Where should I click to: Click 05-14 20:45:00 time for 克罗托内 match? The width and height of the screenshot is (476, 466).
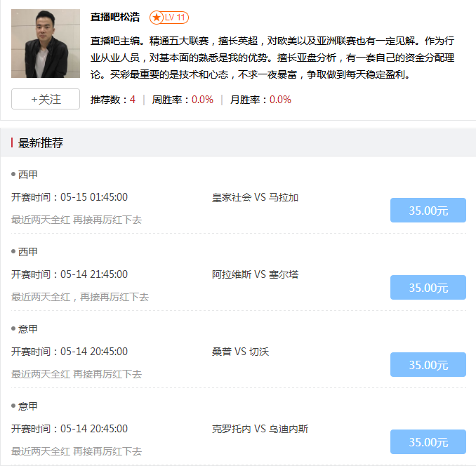click(94, 429)
